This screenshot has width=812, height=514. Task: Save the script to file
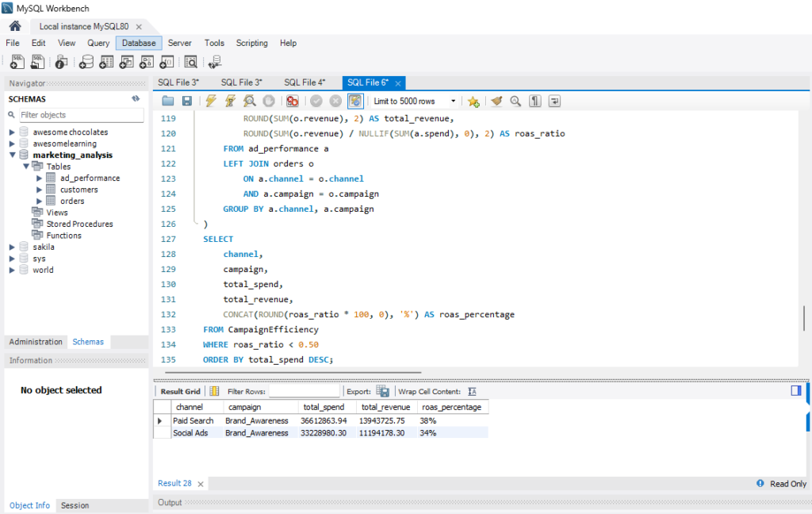[x=187, y=101]
